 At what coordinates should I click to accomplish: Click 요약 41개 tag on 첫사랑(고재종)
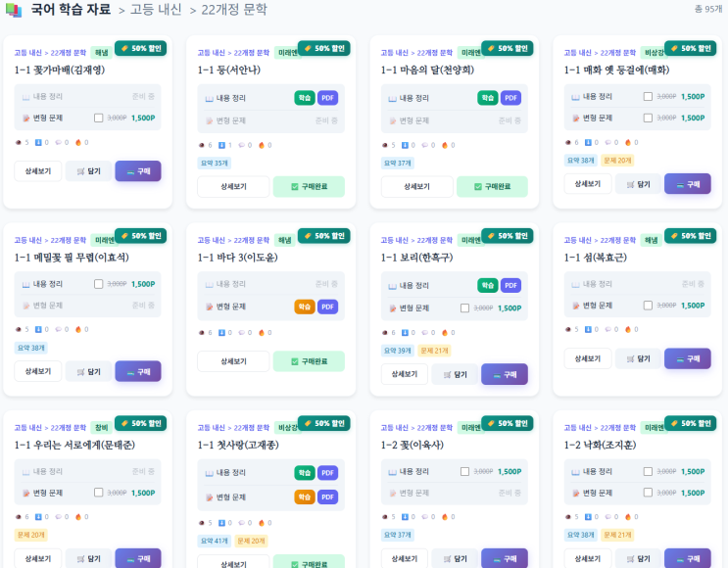[x=214, y=542]
